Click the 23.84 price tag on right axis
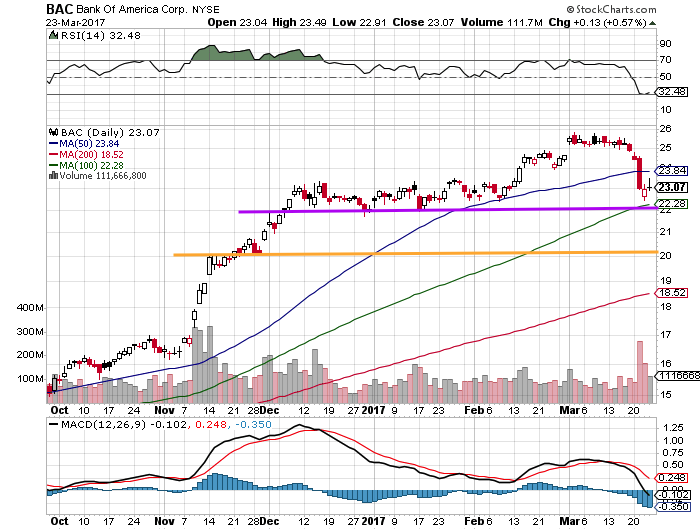 [x=671, y=171]
